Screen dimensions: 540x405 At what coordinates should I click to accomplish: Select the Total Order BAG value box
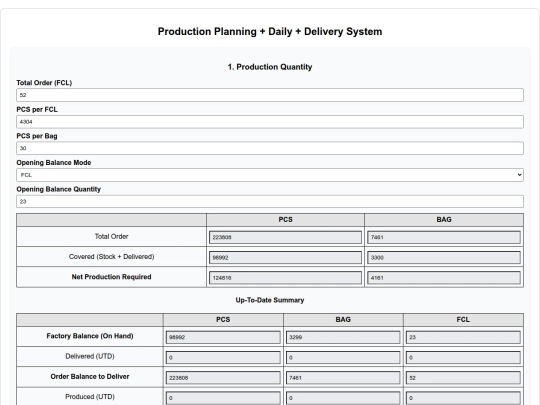[x=444, y=237]
